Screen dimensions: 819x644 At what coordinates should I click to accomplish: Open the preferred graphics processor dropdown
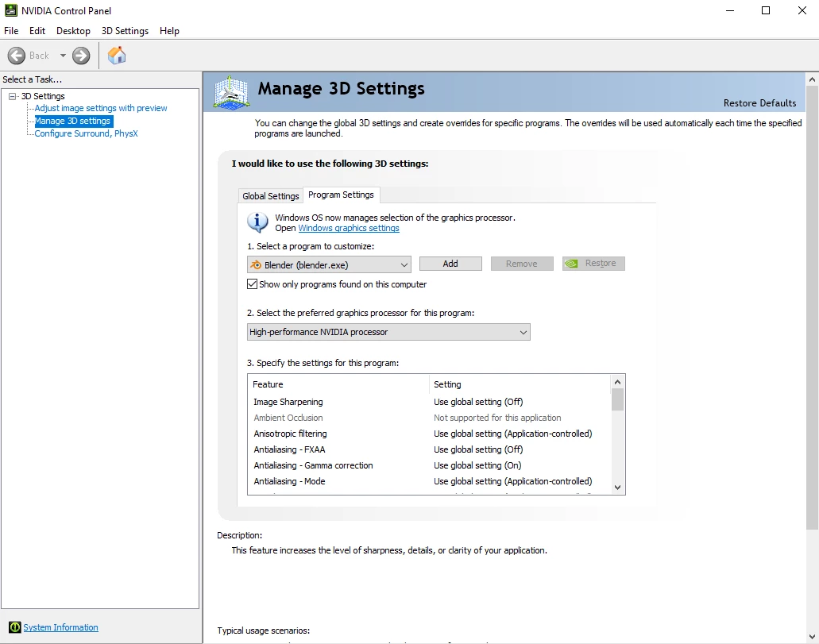pos(388,332)
